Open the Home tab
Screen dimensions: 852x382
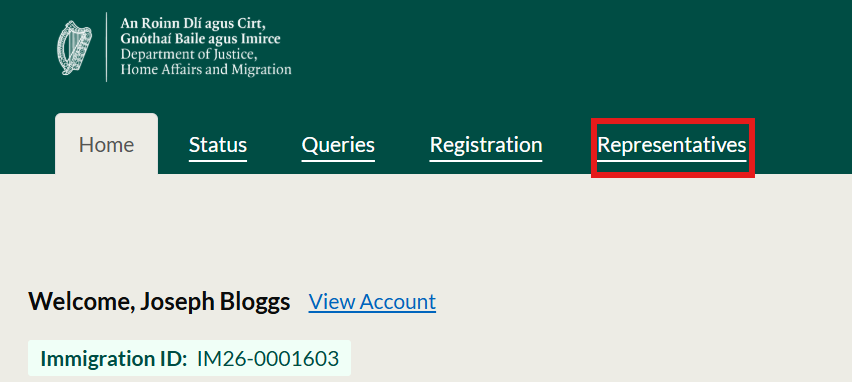106,145
